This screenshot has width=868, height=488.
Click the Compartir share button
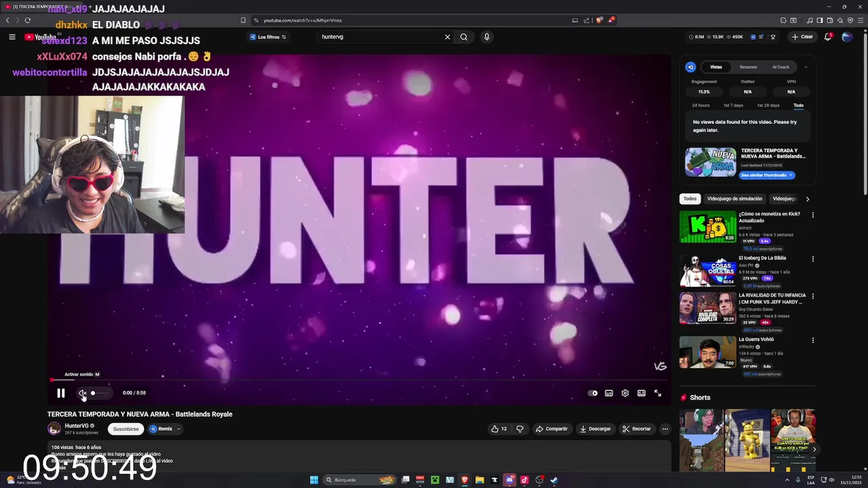[x=551, y=428]
